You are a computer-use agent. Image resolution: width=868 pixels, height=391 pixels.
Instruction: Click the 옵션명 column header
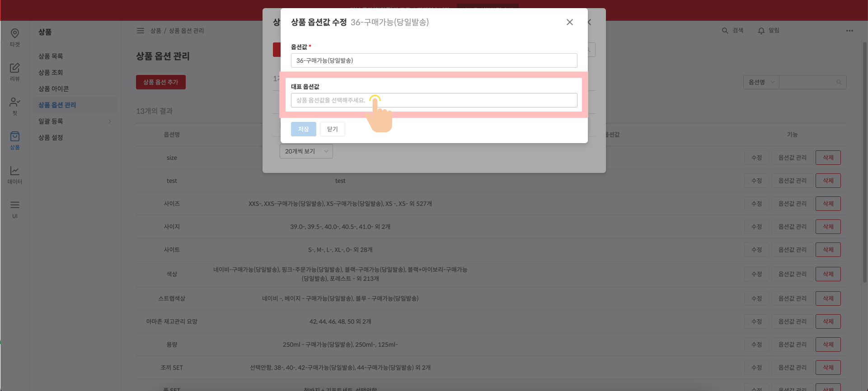(172, 135)
